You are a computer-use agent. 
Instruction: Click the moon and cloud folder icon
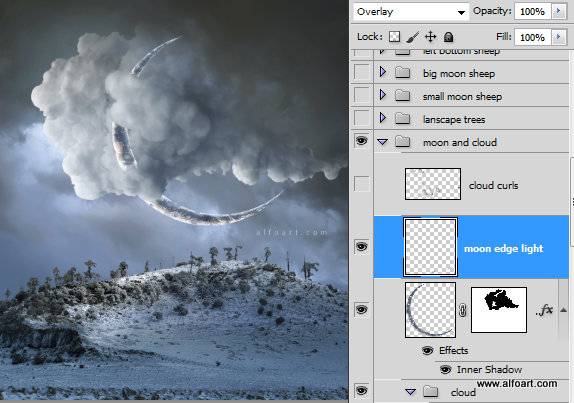403,141
